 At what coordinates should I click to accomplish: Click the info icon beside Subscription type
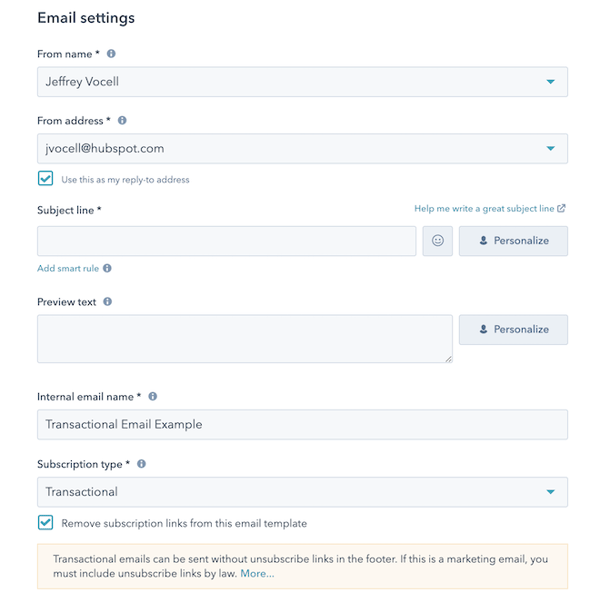click(x=141, y=464)
